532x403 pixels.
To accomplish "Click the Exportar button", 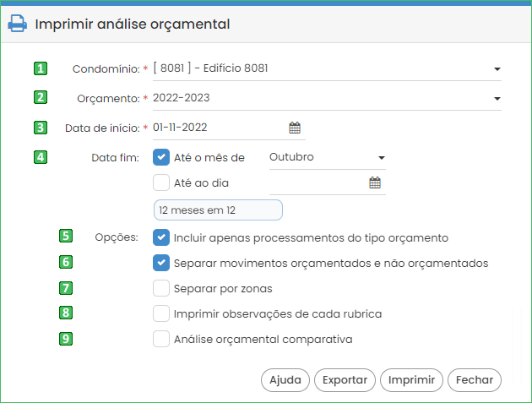I will coord(345,380).
